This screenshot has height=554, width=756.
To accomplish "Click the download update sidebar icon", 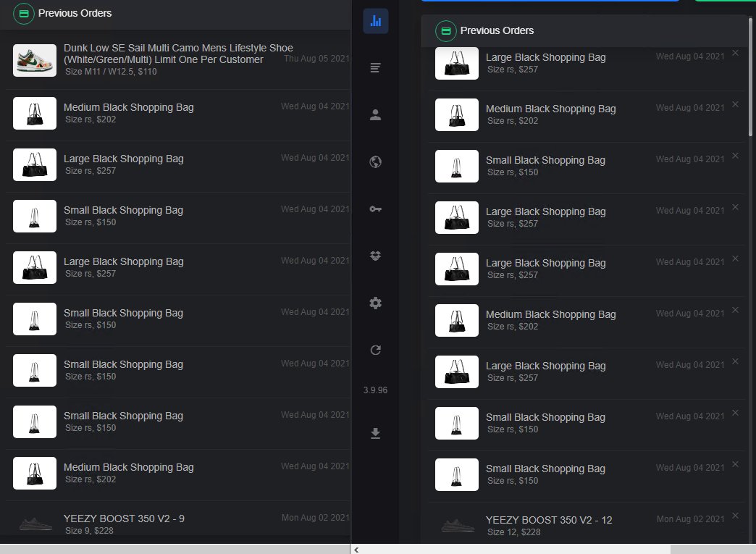I will (x=375, y=433).
